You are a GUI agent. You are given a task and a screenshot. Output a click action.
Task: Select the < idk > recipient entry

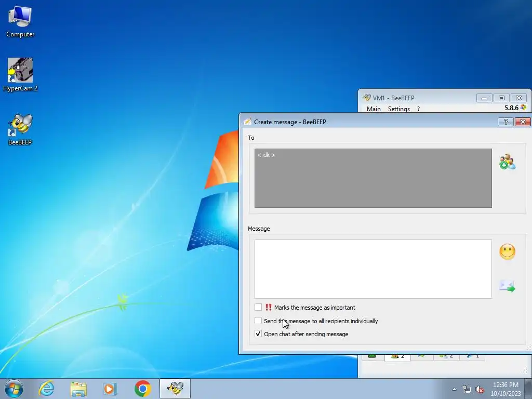coord(266,155)
